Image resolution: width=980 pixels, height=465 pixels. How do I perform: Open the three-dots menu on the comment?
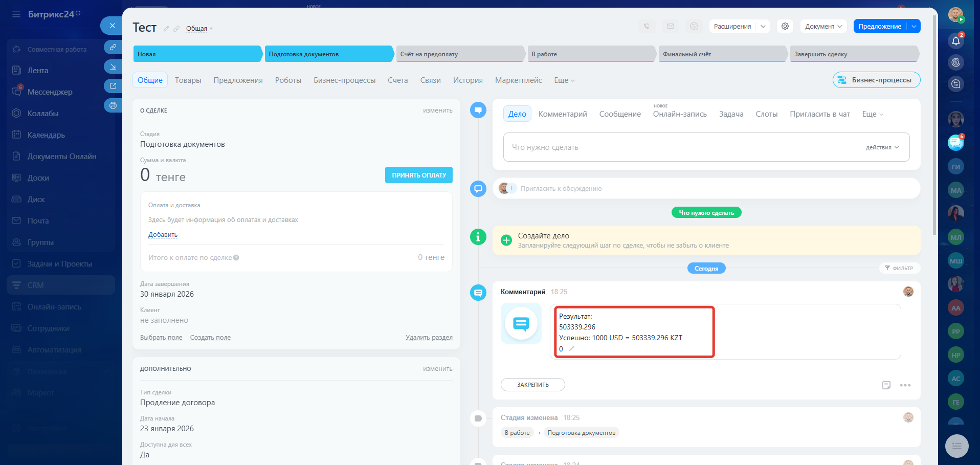905,385
